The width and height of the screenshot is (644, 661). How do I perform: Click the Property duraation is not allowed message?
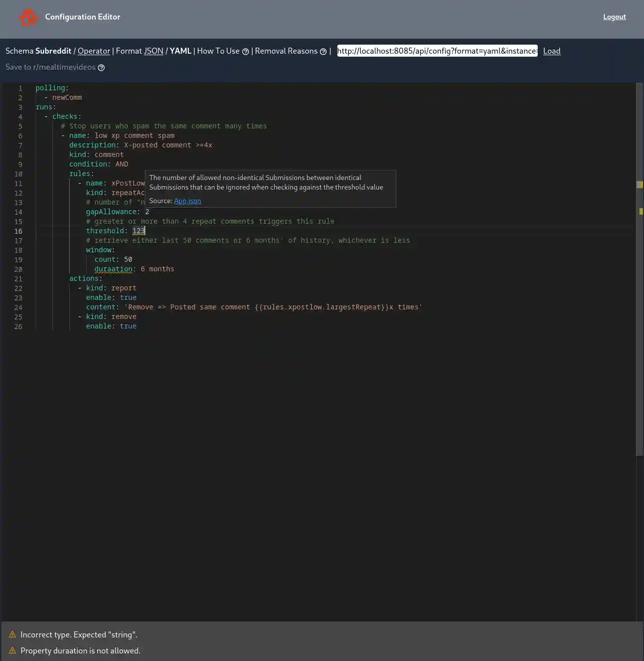click(x=81, y=650)
